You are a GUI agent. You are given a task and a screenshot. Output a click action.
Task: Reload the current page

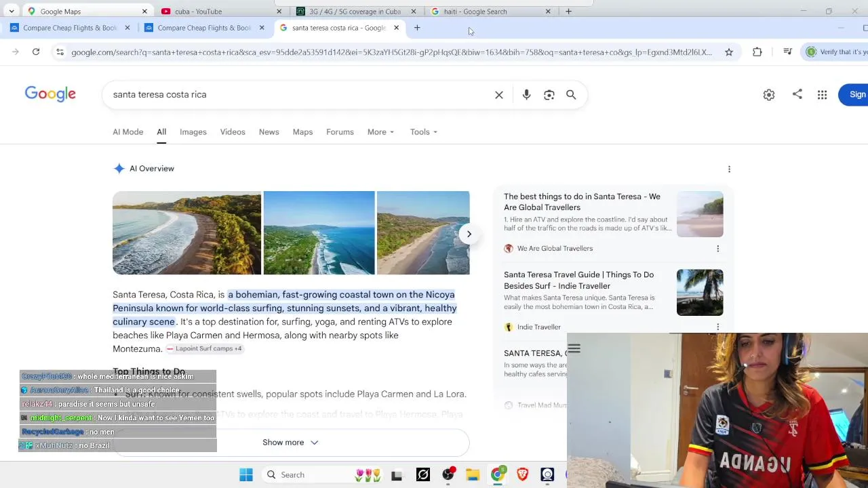[36, 52]
